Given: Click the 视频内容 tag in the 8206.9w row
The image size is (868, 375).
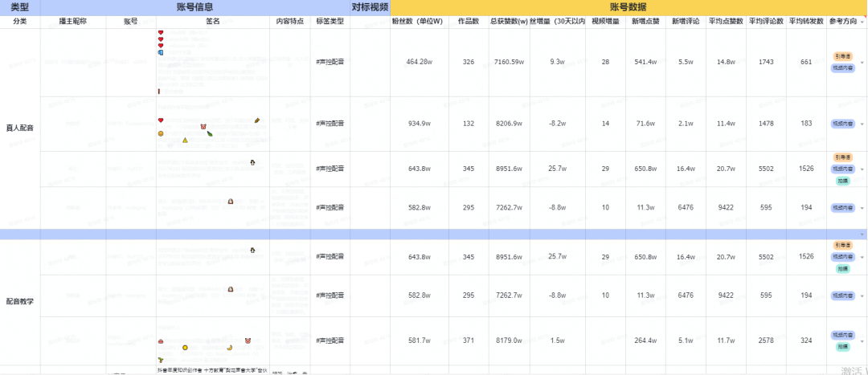Looking at the screenshot, I should 842,124.
